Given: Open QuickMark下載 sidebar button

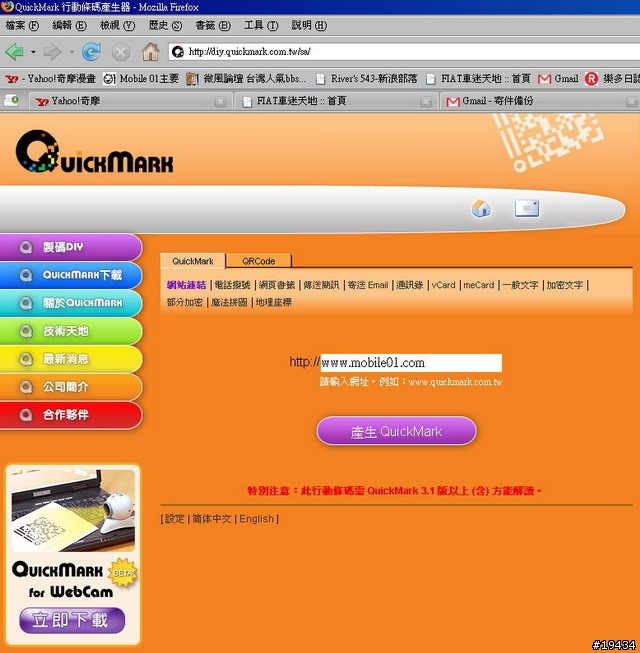Looking at the screenshot, I should point(71,275).
